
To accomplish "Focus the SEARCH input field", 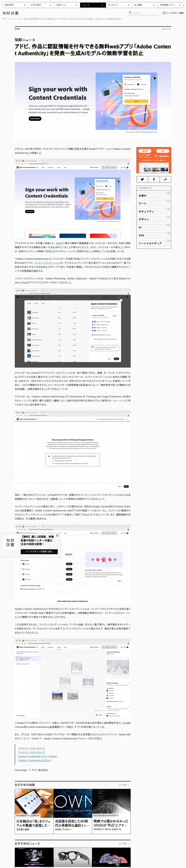I will point(145,13).
